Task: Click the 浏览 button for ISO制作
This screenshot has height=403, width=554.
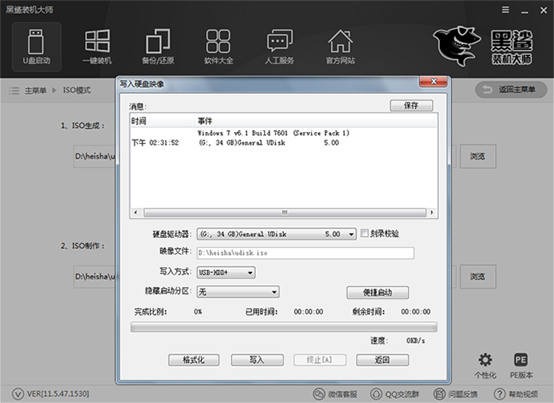Action: pyautogui.click(x=478, y=276)
